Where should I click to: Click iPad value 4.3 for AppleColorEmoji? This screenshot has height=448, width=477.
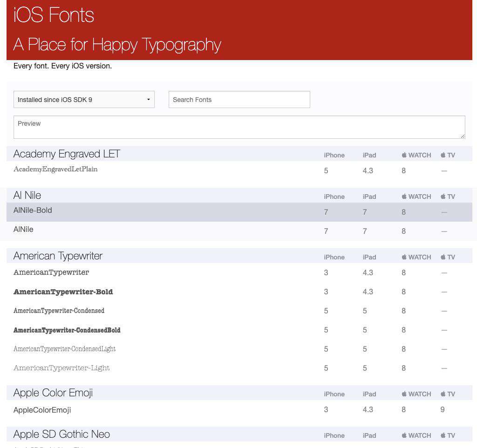[x=368, y=410]
